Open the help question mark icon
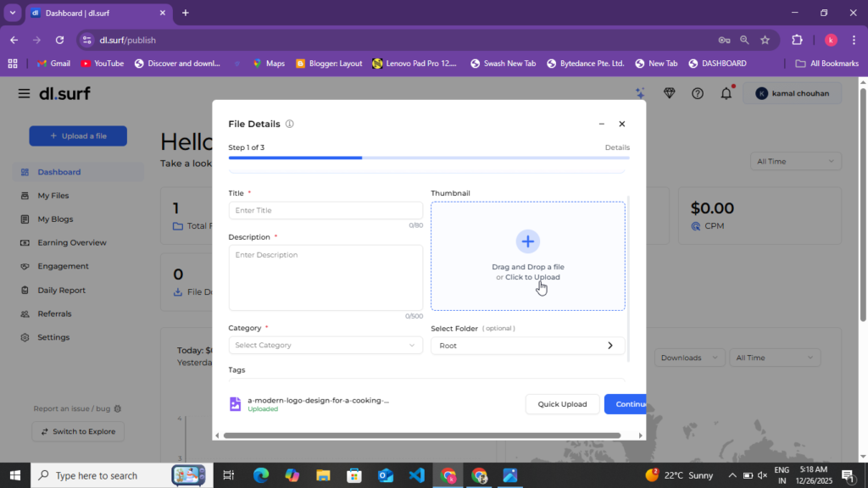This screenshot has height=488, width=868. [x=697, y=93]
